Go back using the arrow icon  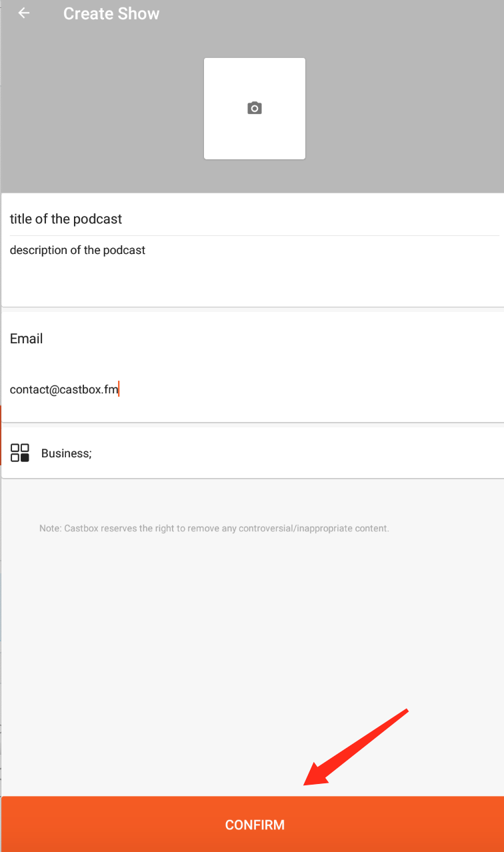click(24, 13)
